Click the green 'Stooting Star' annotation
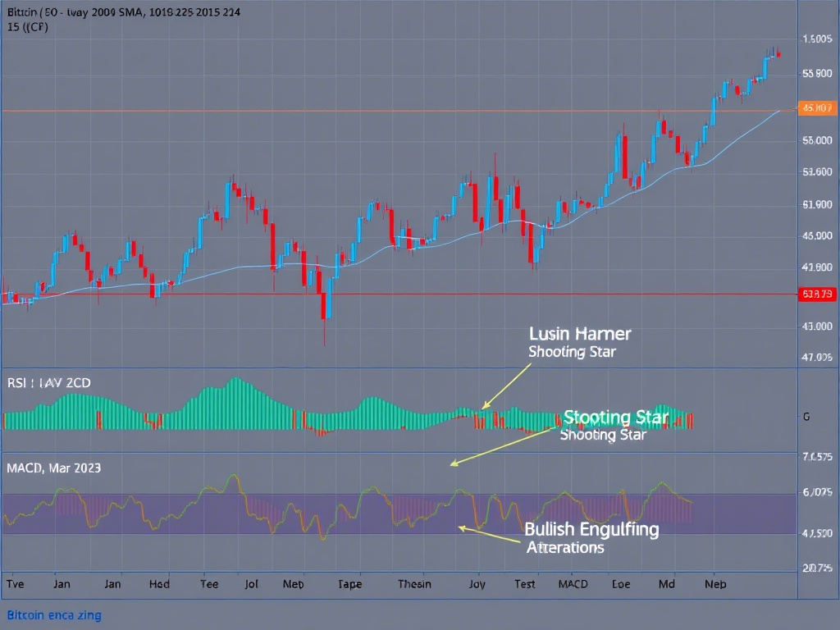 click(616, 418)
